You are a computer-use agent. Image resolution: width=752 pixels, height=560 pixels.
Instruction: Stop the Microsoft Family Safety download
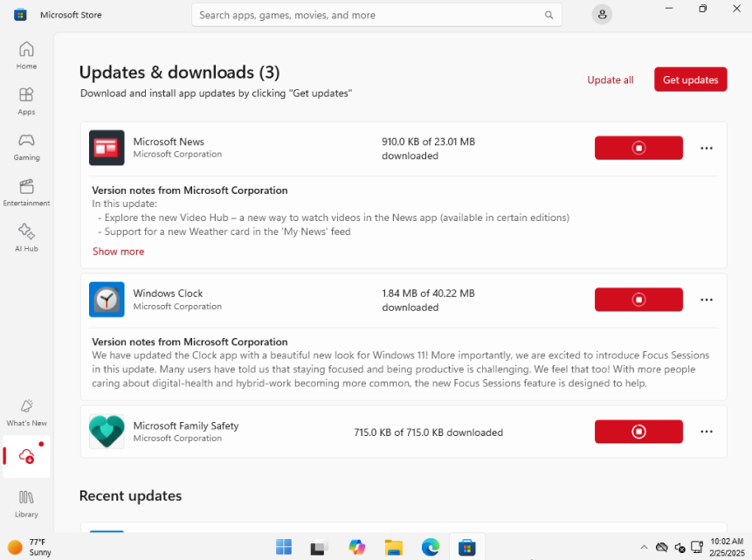tap(638, 432)
